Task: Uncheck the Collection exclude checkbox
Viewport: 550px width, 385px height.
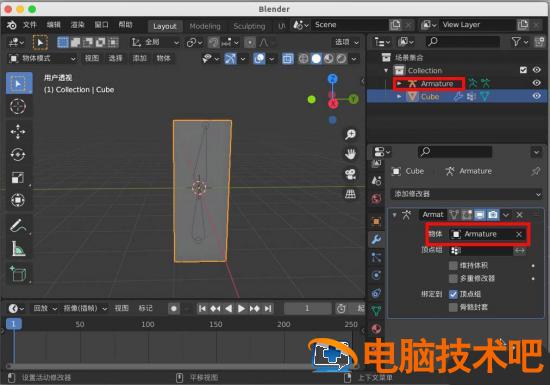Action: [x=523, y=70]
